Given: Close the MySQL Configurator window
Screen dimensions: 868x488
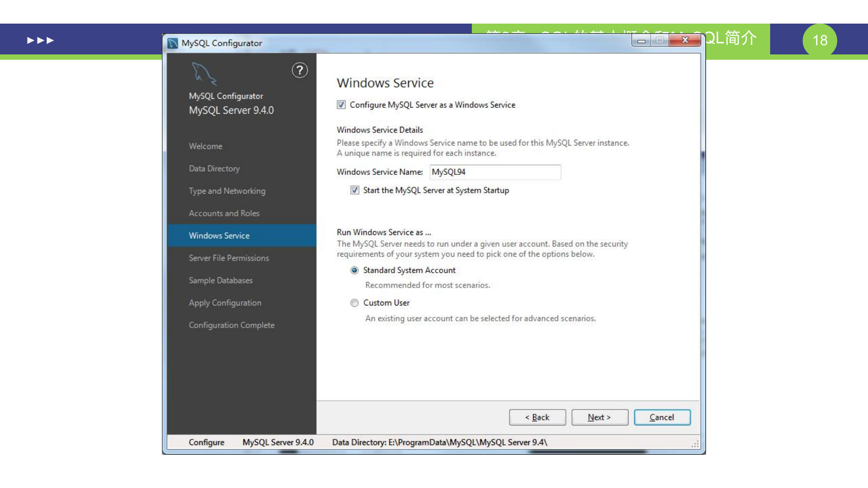Looking at the screenshot, I should [x=685, y=40].
